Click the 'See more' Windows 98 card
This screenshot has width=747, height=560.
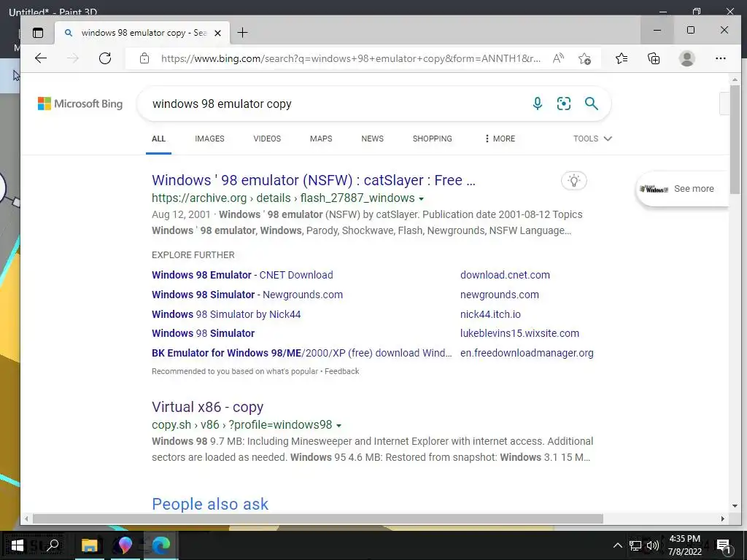coord(682,189)
